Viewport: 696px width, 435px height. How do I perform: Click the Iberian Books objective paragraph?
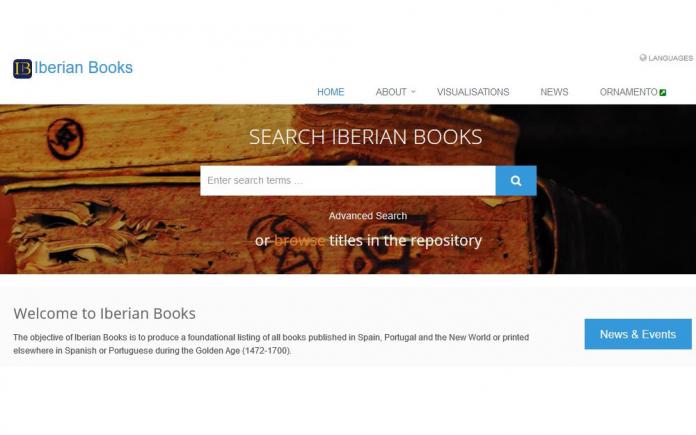(271, 344)
